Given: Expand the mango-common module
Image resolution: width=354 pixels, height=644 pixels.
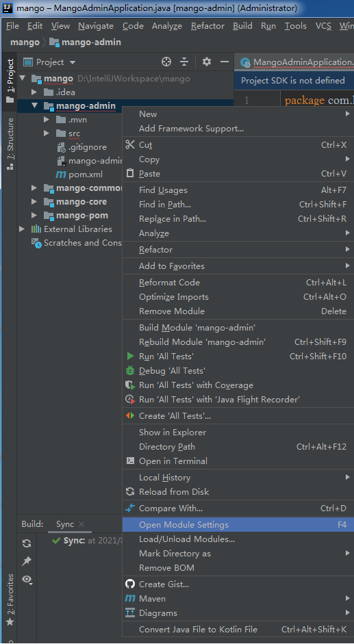Looking at the screenshot, I should click(x=34, y=188).
